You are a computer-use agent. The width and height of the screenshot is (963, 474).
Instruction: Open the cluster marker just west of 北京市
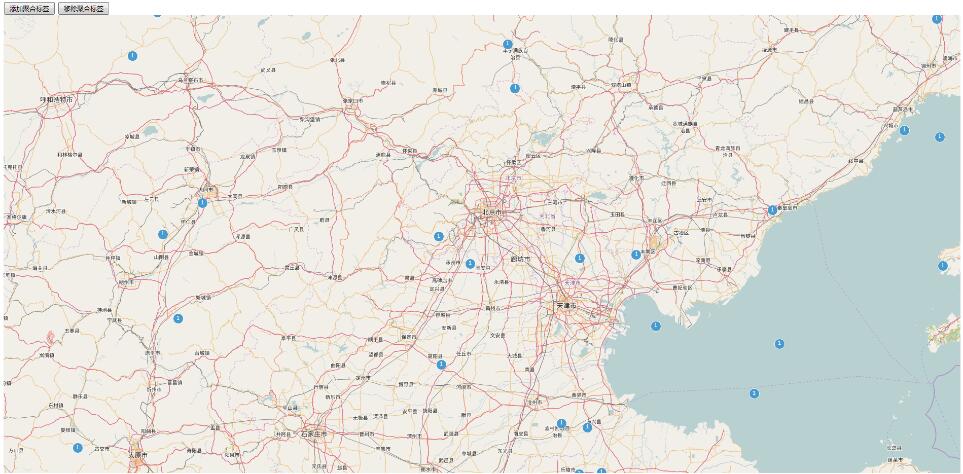click(x=438, y=236)
